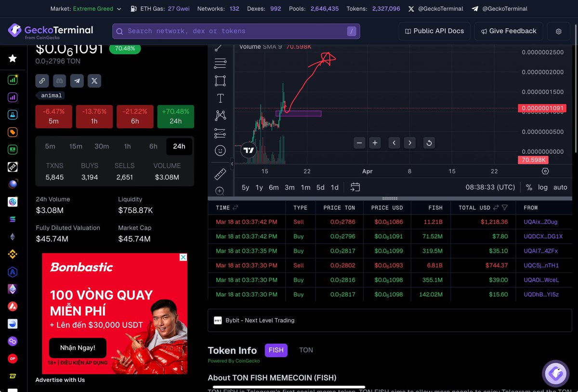Select the chart zoom-in magnifier tool
Screen dimensions: 578x392
pyautogui.click(x=220, y=191)
